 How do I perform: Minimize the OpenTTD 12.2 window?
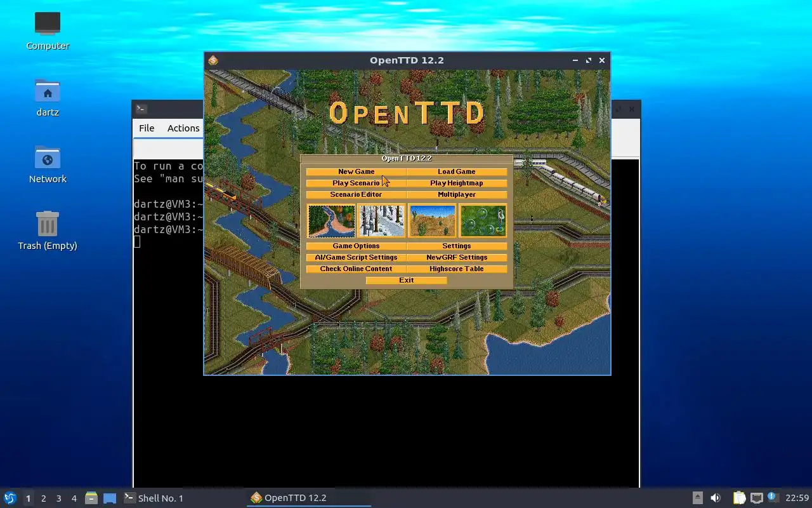click(575, 60)
